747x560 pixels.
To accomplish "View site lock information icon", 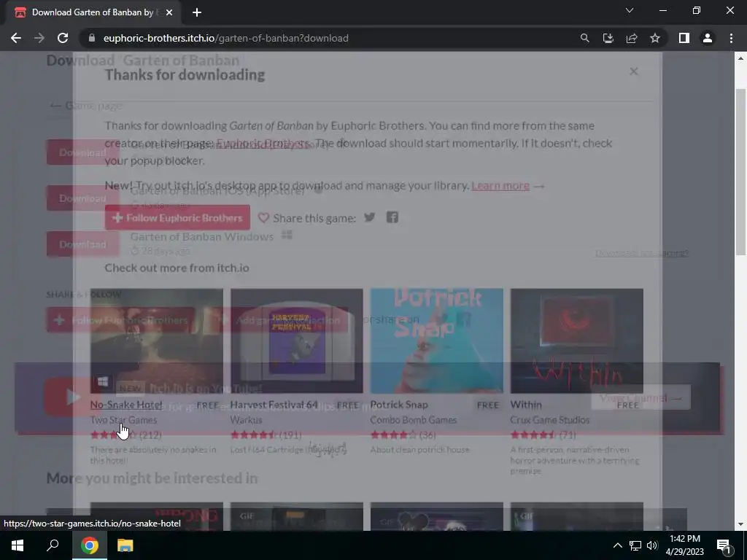I will point(92,38).
